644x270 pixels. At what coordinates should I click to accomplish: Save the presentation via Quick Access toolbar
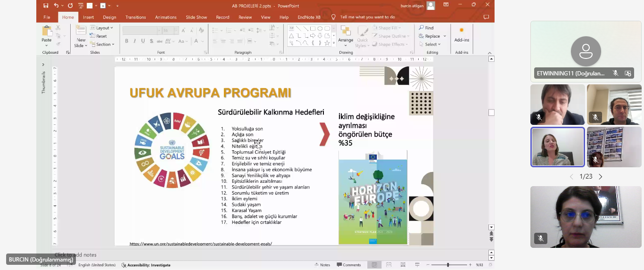46,5
